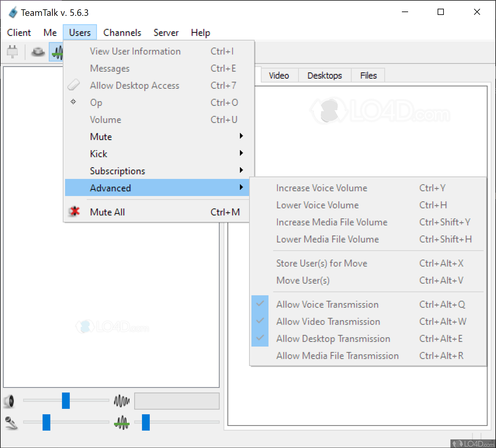The width and height of the screenshot is (496, 448).
Task: Disable Allow Desktop Transmission option
Action: point(333,339)
